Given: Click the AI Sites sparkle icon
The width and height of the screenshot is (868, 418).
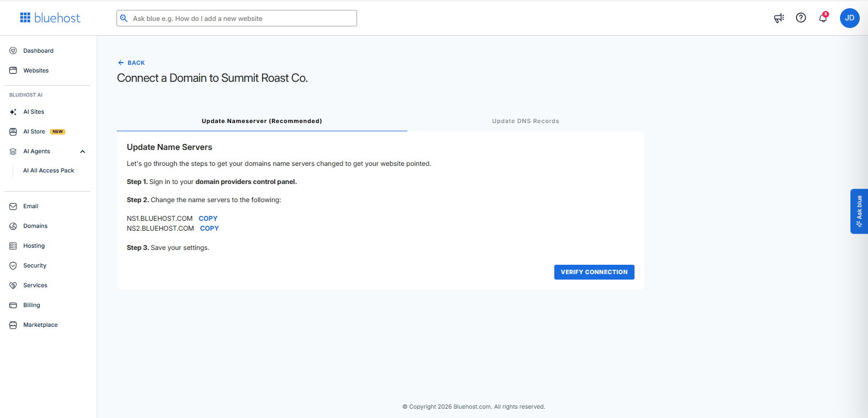Looking at the screenshot, I should (13, 112).
